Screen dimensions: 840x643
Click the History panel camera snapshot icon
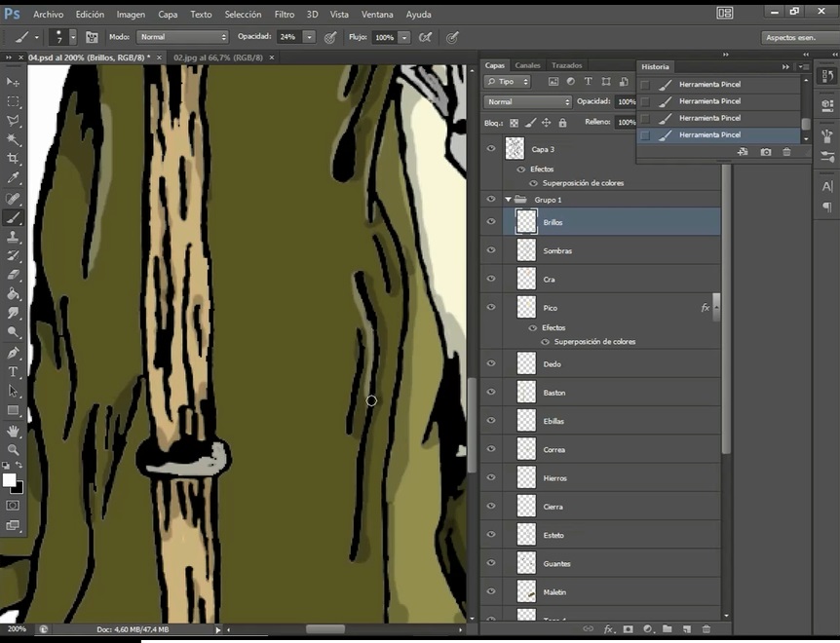point(766,152)
